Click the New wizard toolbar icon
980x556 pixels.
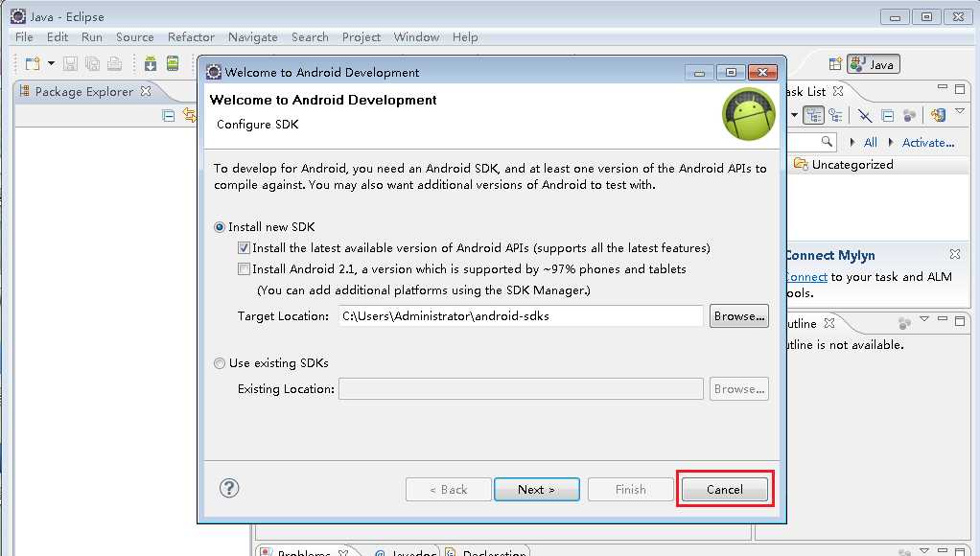(x=33, y=63)
